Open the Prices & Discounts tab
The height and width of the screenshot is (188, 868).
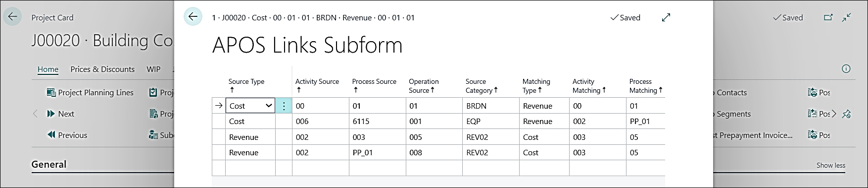[102, 69]
